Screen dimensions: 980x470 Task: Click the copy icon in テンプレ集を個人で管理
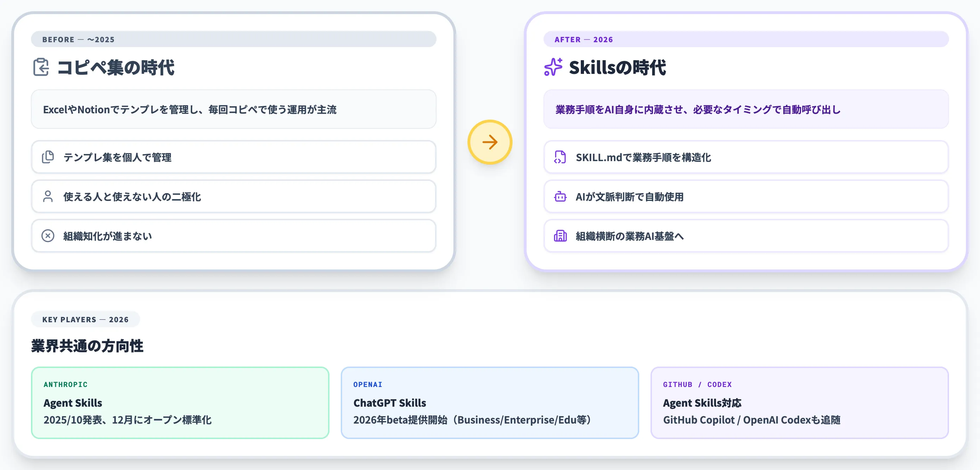pyautogui.click(x=48, y=157)
